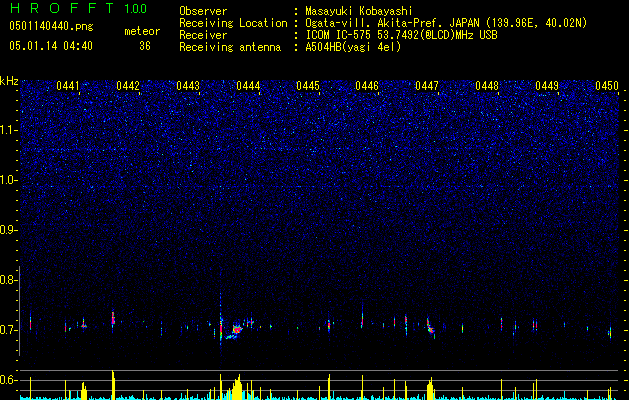Viewport: 629px width, 400px height.
Task: Click the 'meteor' label
Action: pos(142,31)
